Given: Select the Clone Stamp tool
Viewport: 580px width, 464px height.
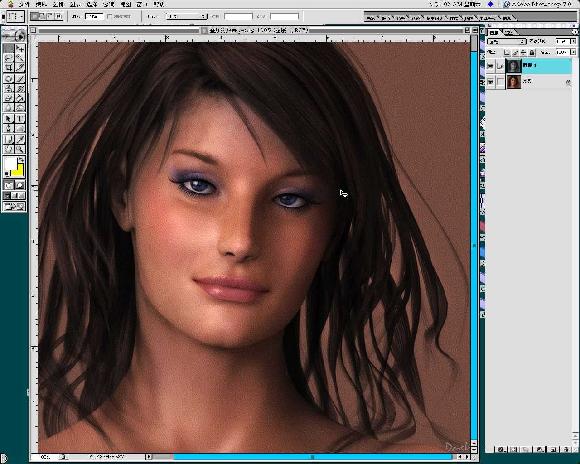Looking at the screenshot, I should (8, 88).
